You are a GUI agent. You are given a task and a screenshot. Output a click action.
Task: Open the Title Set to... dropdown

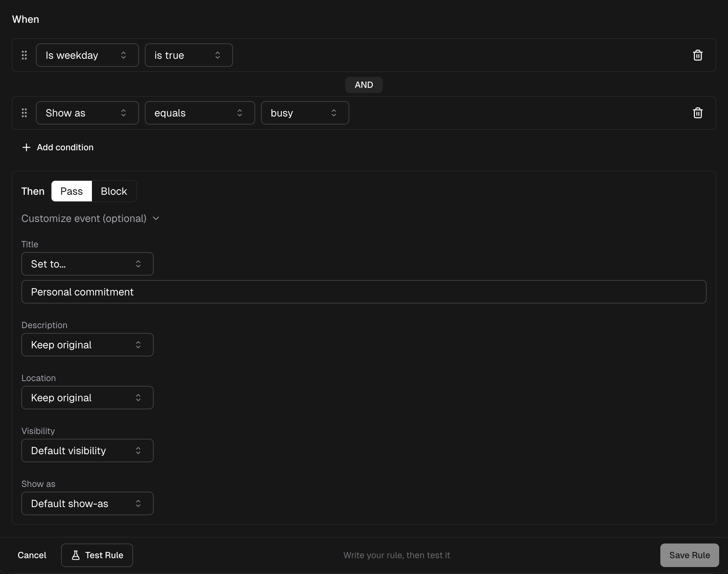pos(88,264)
